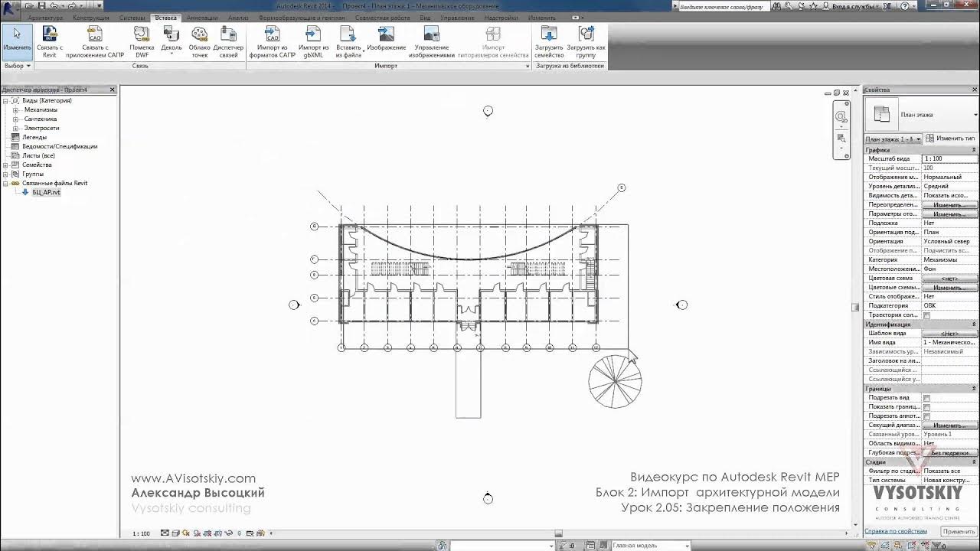Viewport: 980px width, 551px height.
Task: Open the Выбор panel dropdown
Action: [x=17, y=66]
